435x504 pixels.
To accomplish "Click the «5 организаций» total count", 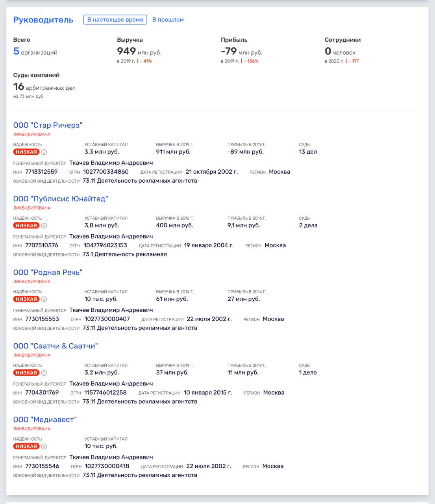I will tap(35, 52).
